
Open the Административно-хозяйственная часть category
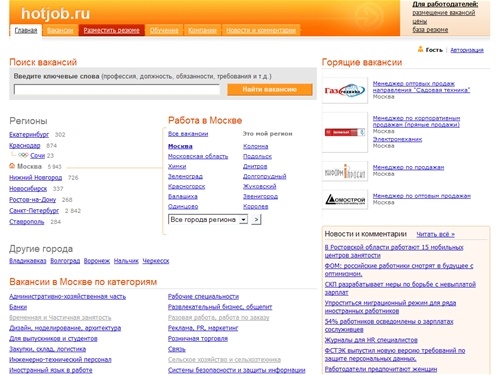tap(68, 296)
